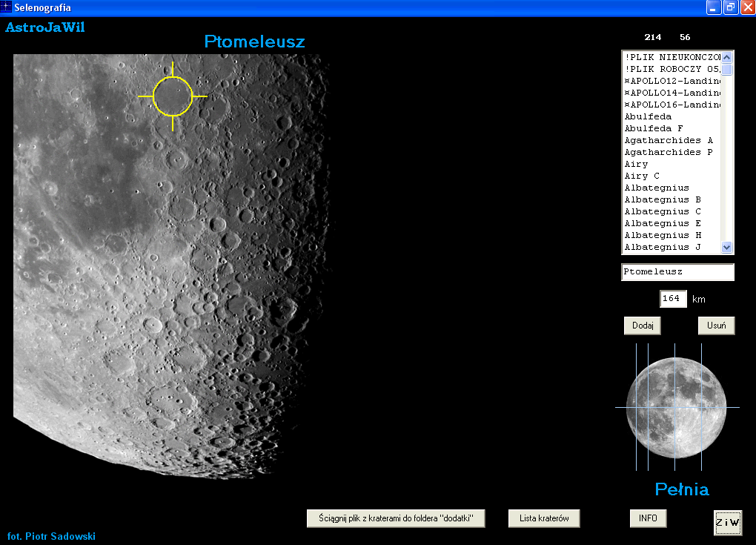Image resolution: width=756 pixels, height=545 pixels.
Task: Select 'Abulfeda' in the crater list
Action: pyautogui.click(x=672, y=116)
